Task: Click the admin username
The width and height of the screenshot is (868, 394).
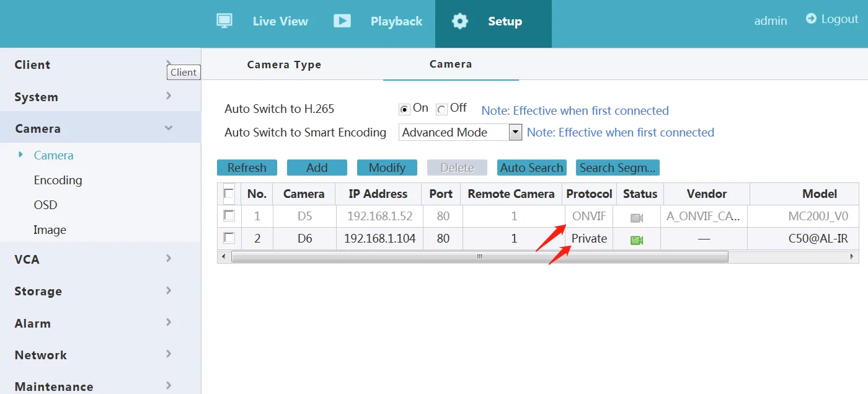Action: click(771, 20)
